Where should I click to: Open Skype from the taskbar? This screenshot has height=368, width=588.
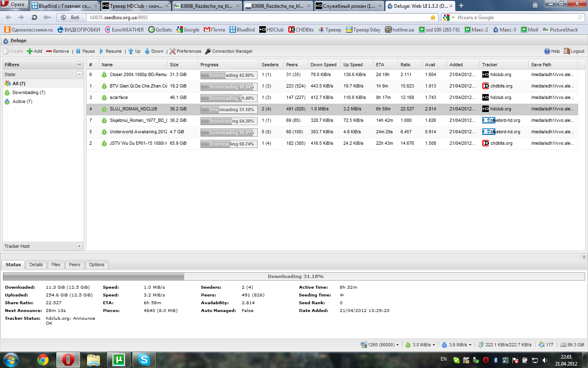[x=144, y=360]
